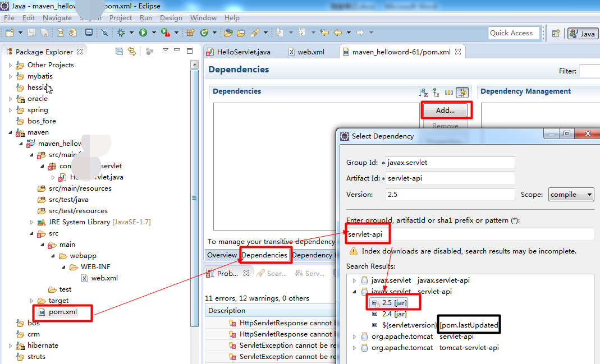The height and width of the screenshot is (364, 600).
Task: Expand the Other Projects working set
Action: 10,66
